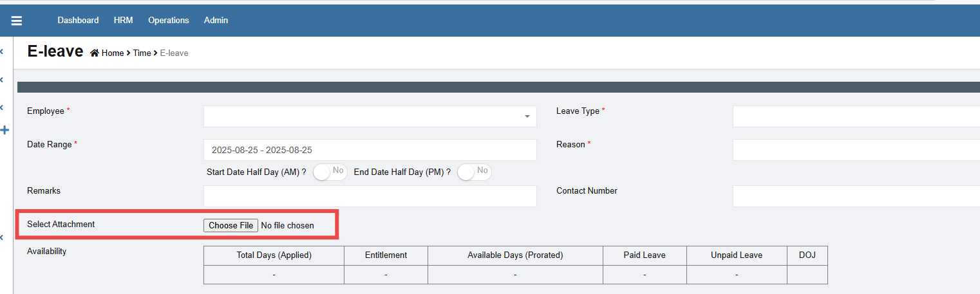Go to Time in breadcrumb
This screenshot has width=980, height=294.
click(142, 53)
